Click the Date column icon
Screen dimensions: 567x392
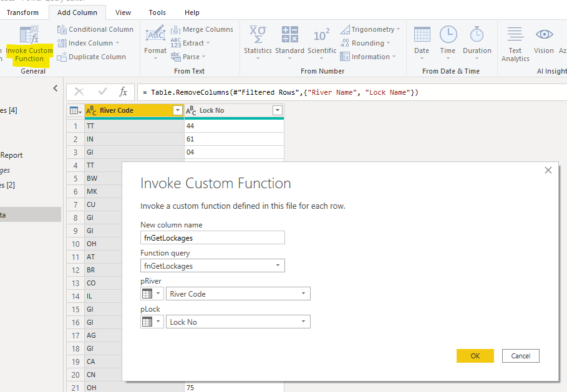[x=422, y=35]
